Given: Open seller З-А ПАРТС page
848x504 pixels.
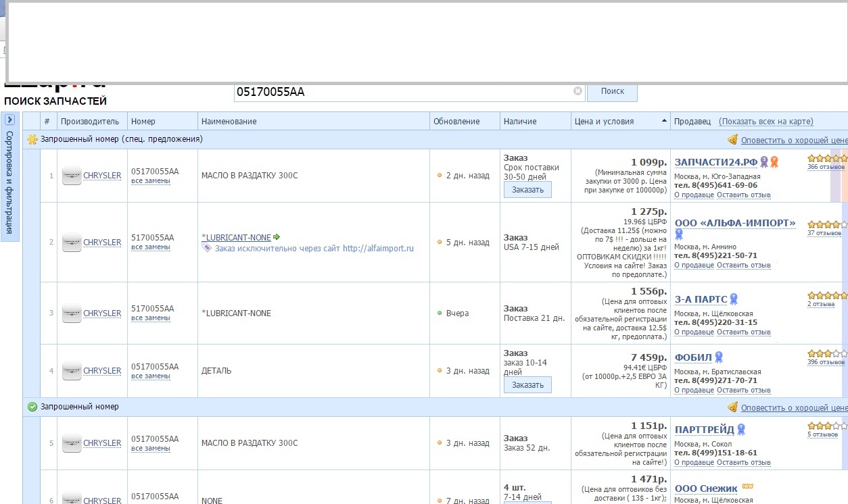Looking at the screenshot, I should click(701, 300).
